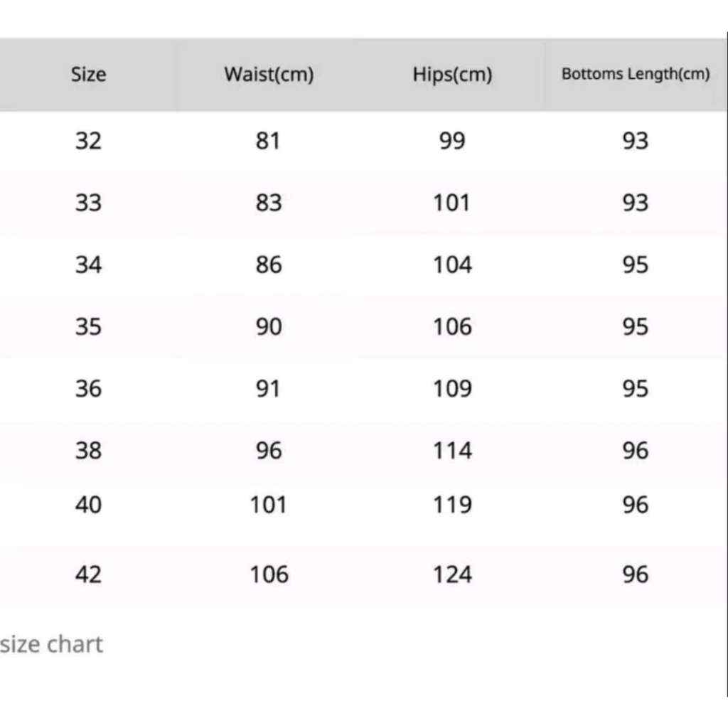Click the waist value 106
Image resolution: width=728 pixels, height=728 pixels.
point(269,574)
